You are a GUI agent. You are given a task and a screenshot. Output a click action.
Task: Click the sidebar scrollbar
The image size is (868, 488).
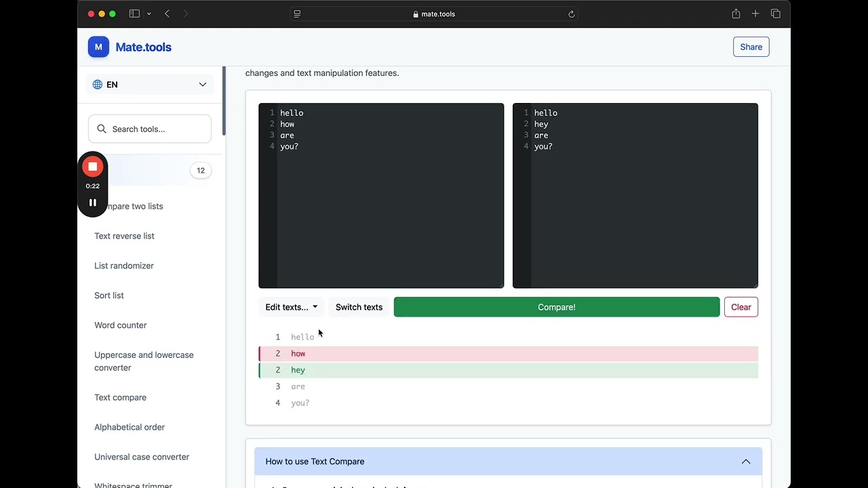coord(224,100)
